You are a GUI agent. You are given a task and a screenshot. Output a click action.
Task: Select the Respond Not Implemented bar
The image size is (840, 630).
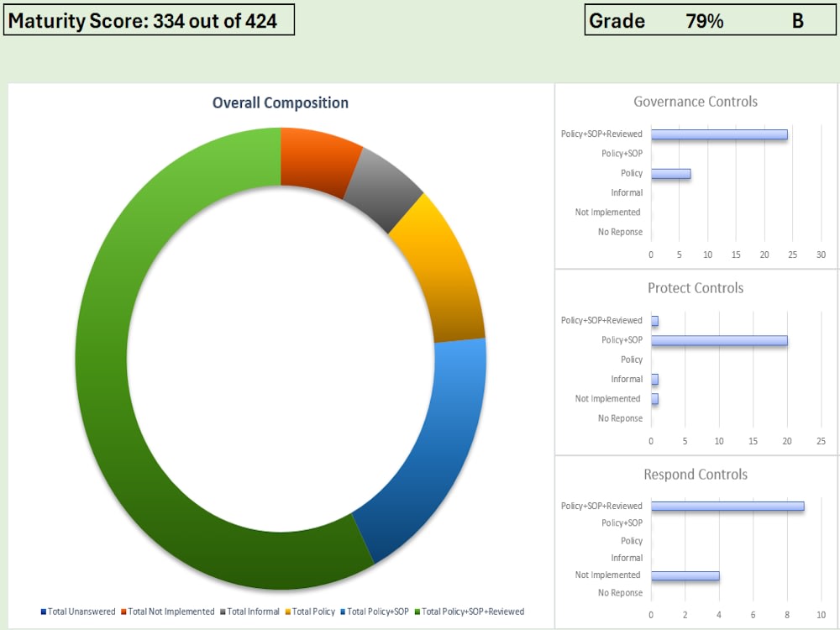685,575
